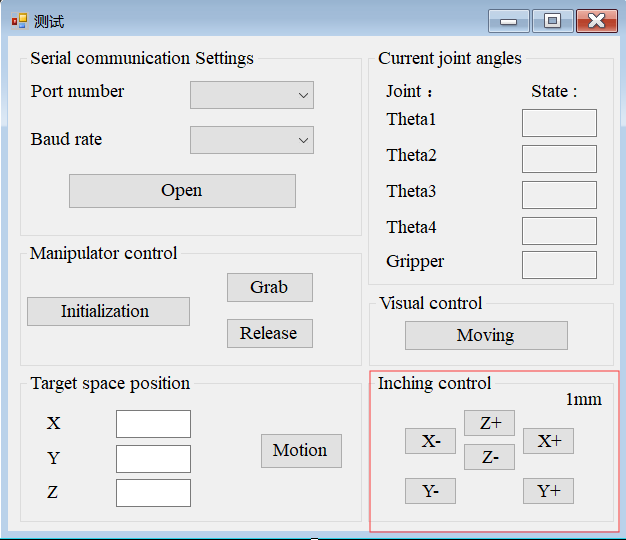Jog with the Z+ inching button

[x=489, y=423]
